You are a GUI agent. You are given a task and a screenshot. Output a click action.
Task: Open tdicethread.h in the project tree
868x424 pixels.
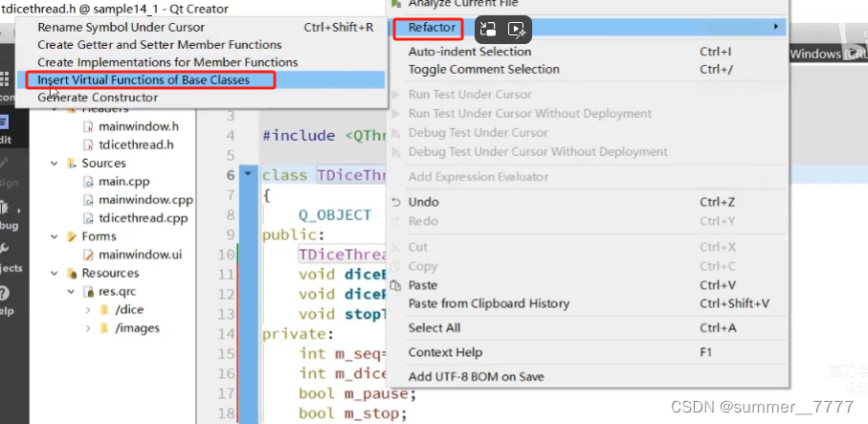point(136,145)
